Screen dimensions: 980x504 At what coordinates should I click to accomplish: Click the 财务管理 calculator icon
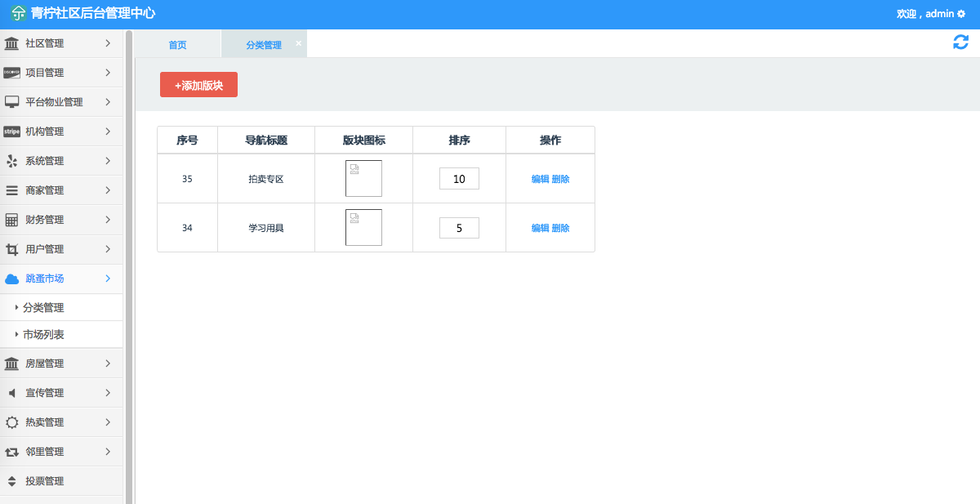(x=11, y=220)
